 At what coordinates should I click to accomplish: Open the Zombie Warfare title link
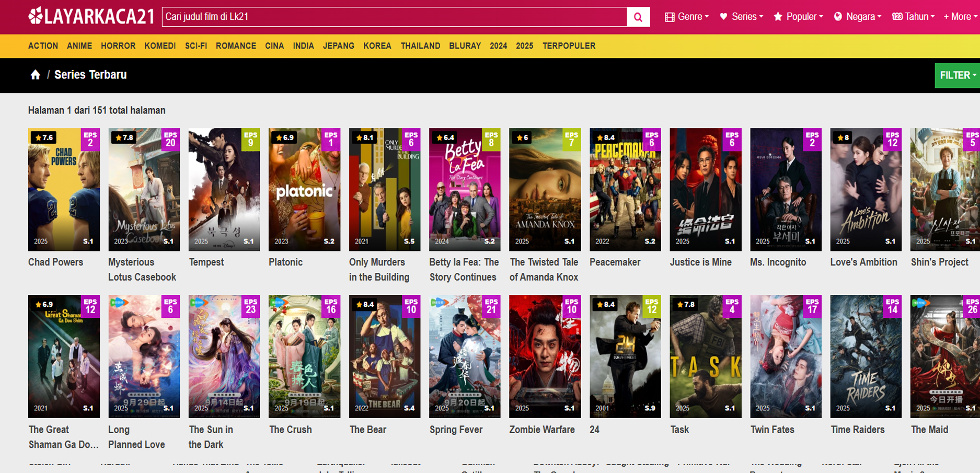pyautogui.click(x=542, y=430)
